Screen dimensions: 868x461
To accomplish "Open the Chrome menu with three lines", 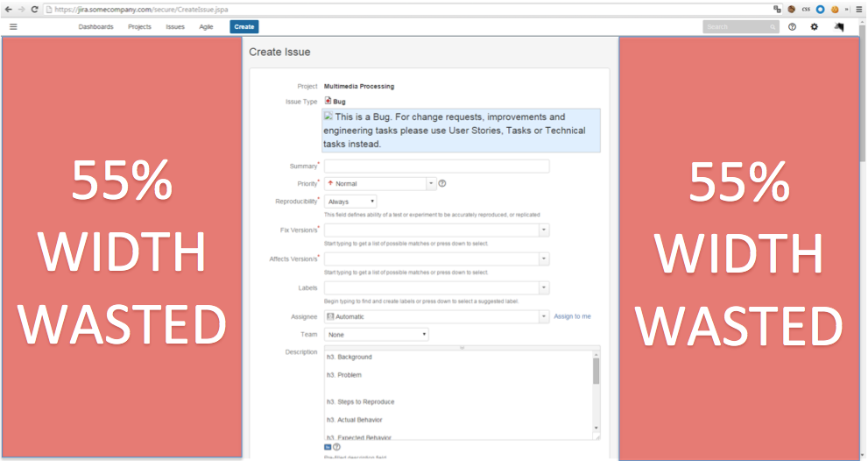I will 860,10.
